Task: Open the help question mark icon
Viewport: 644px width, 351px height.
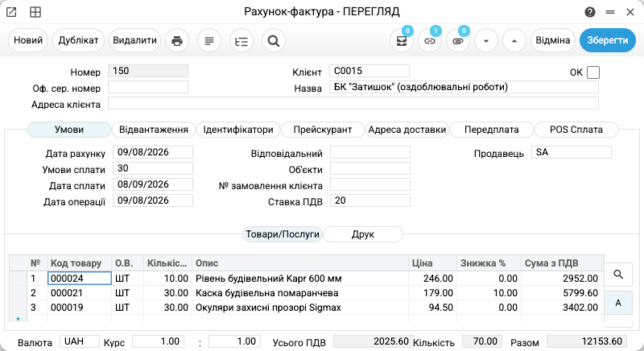Action: [x=590, y=12]
